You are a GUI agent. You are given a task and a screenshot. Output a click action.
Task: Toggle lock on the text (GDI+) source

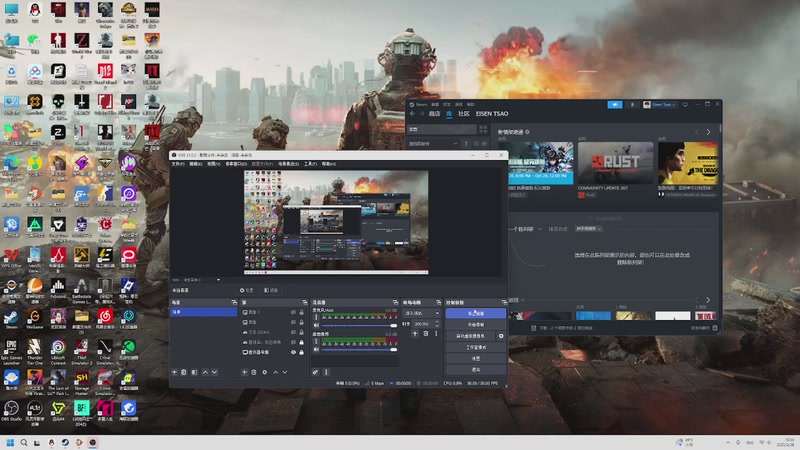click(x=302, y=332)
